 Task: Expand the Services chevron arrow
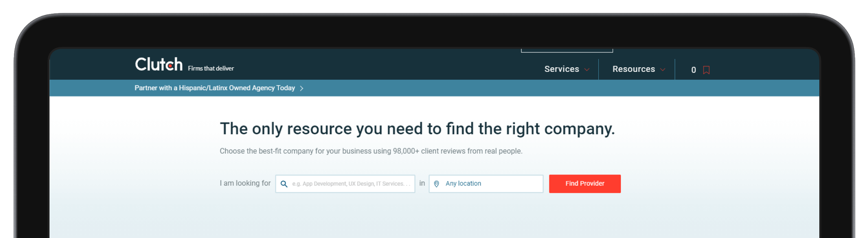(587, 70)
